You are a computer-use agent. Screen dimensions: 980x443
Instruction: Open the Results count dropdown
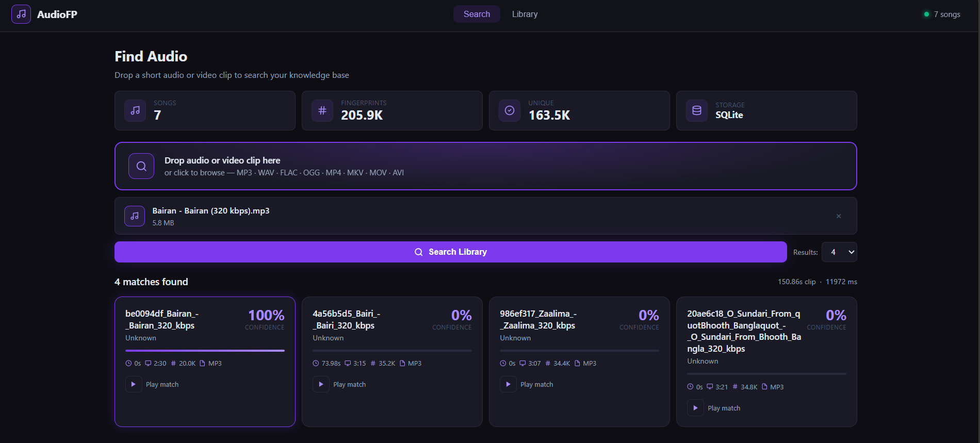839,252
